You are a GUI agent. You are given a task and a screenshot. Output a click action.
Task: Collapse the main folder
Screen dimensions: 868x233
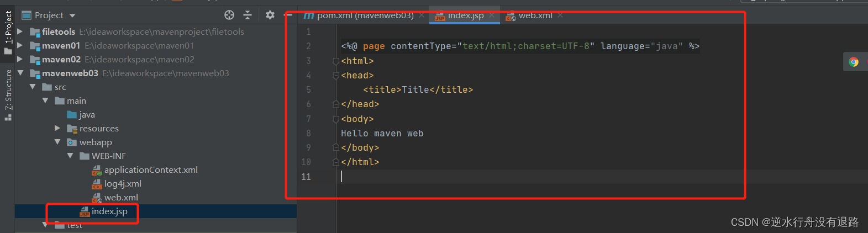(x=45, y=100)
